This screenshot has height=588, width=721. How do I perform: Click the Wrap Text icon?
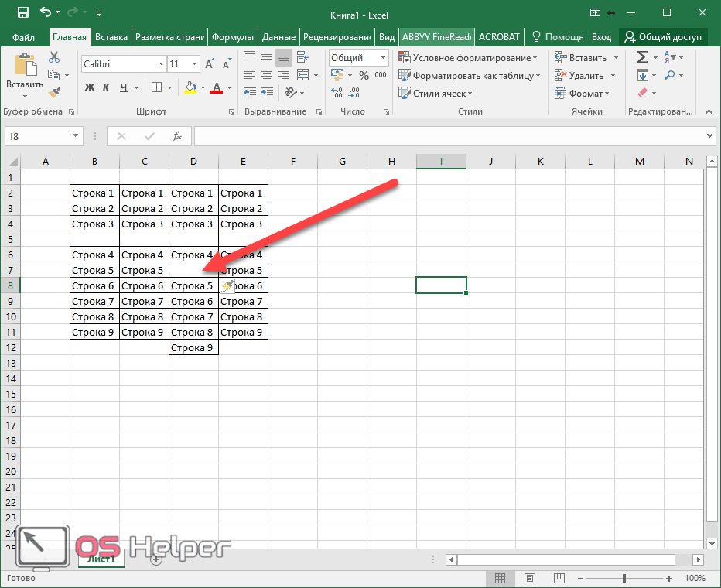click(303, 58)
